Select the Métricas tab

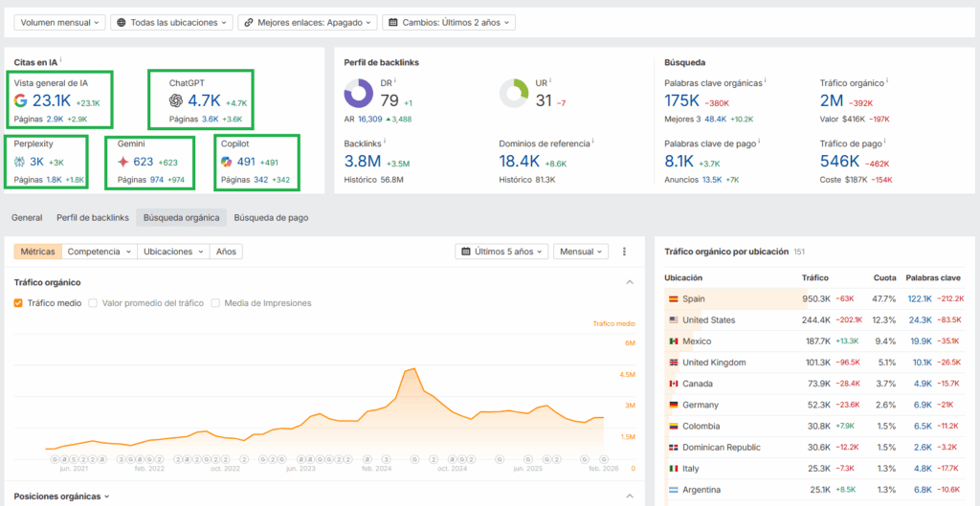[37, 252]
